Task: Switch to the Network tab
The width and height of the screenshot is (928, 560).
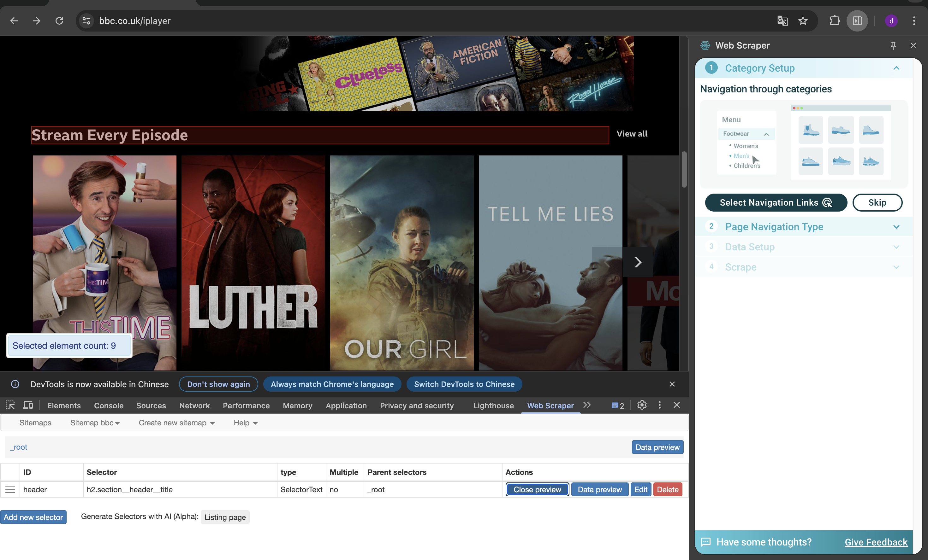Action: pos(194,405)
